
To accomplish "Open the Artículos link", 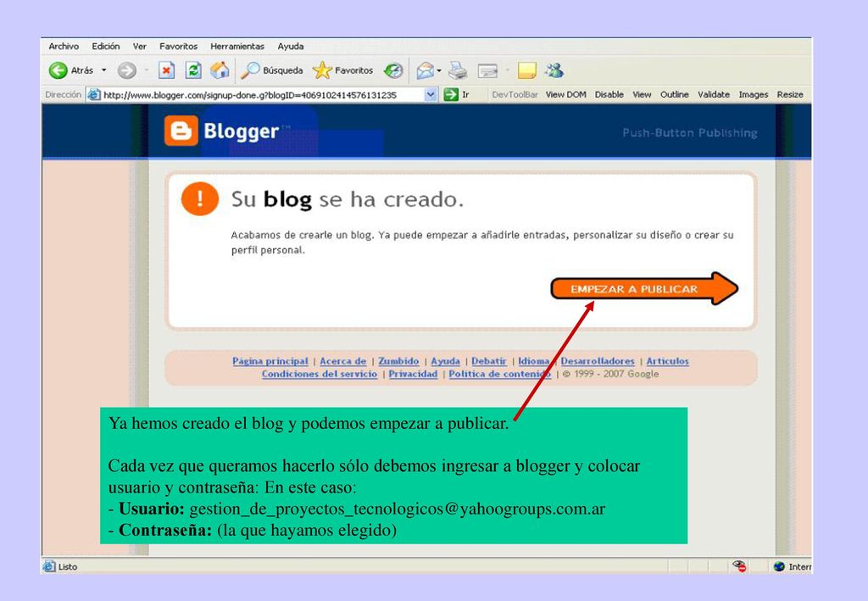I will click(668, 361).
